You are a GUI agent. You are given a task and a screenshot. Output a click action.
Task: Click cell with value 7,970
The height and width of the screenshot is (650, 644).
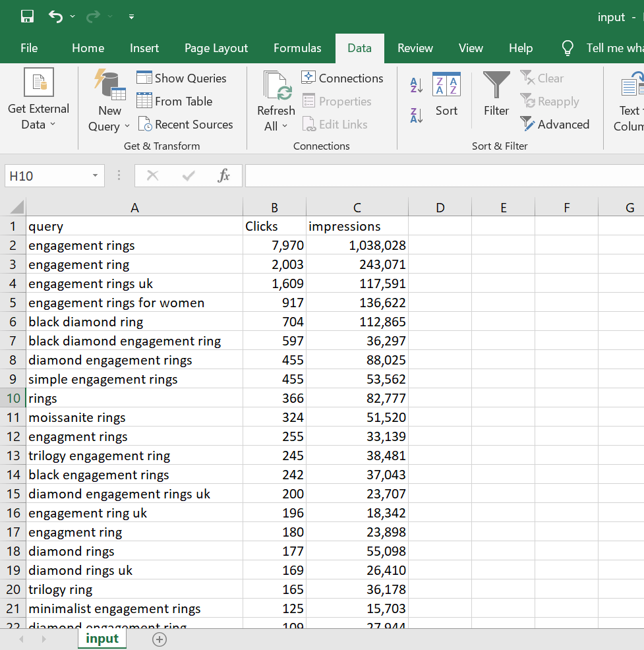tap(274, 245)
